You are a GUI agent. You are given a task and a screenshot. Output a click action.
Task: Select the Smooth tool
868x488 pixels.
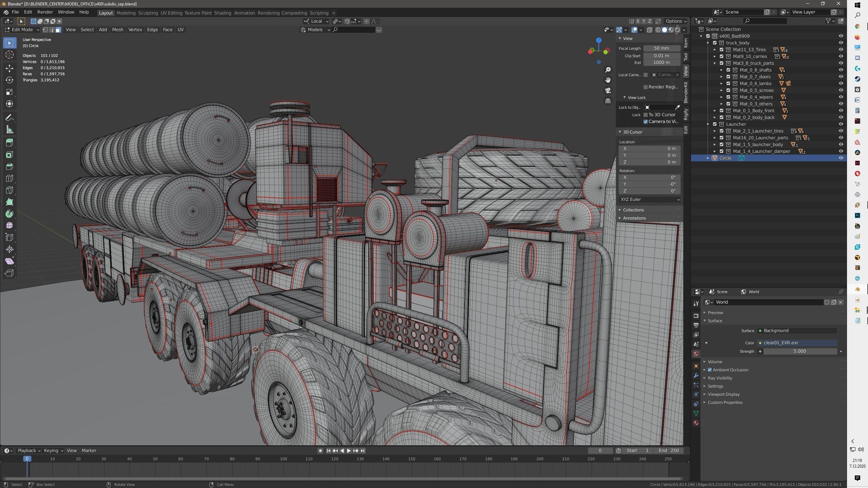[9, 226]
